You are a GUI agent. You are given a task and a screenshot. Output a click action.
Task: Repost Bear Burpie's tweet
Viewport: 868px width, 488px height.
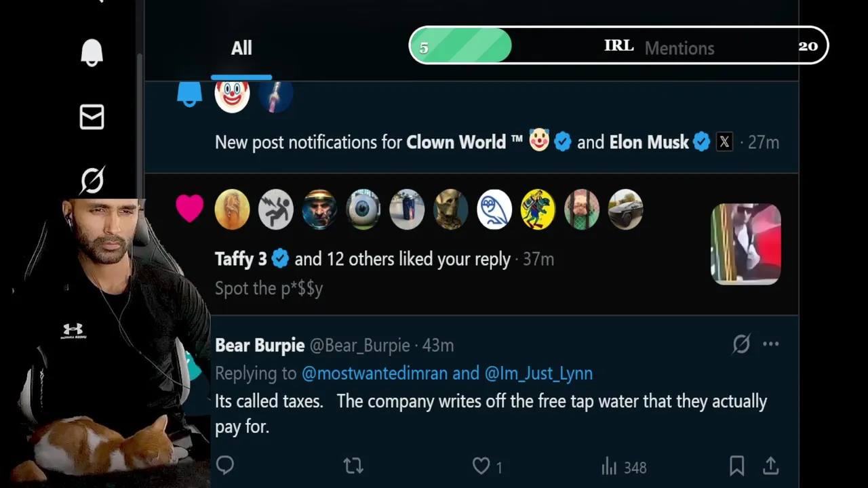click(x=353, y=466)
